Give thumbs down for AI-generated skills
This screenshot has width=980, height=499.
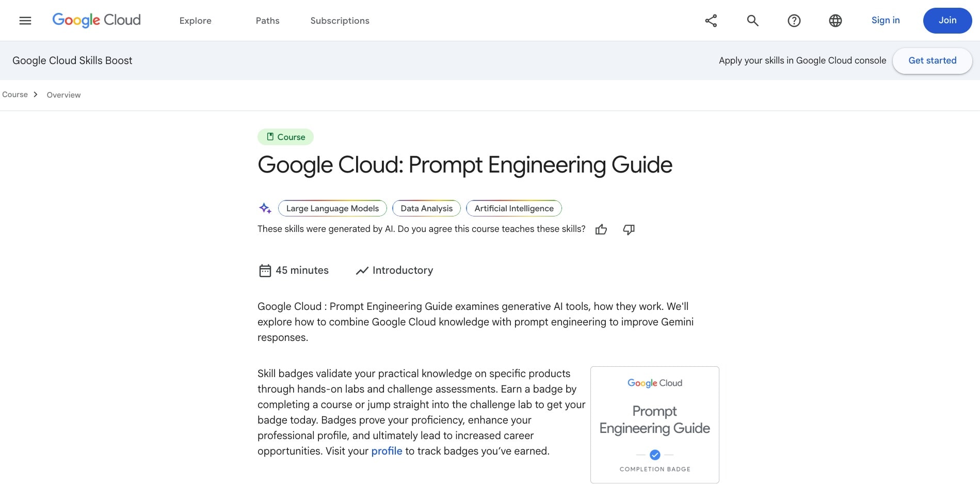click(x=629, y=229)
